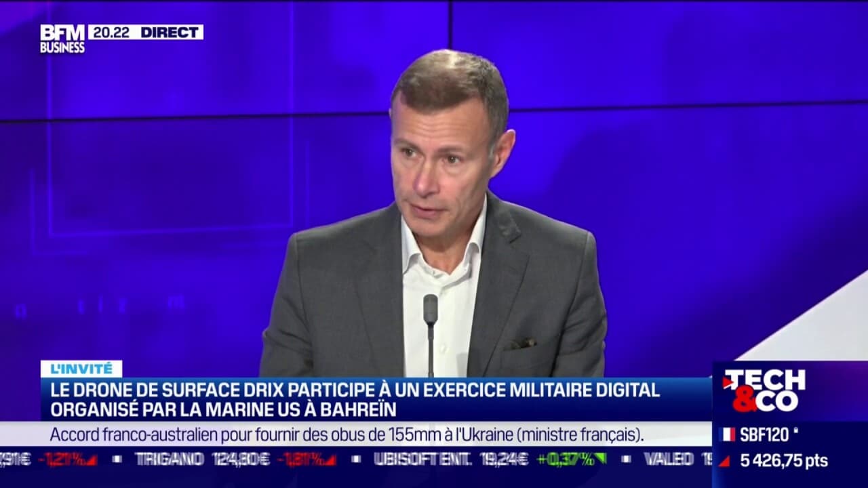
Task: Click the BFM Business channel logo
Action: (61, 32)
